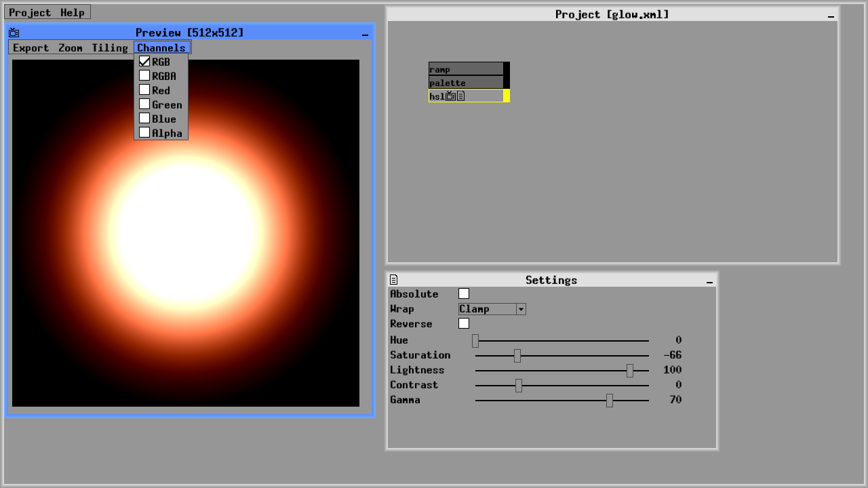Click the black output connector of the ramp node
The image size is (868, 488).
click(506, 68)
